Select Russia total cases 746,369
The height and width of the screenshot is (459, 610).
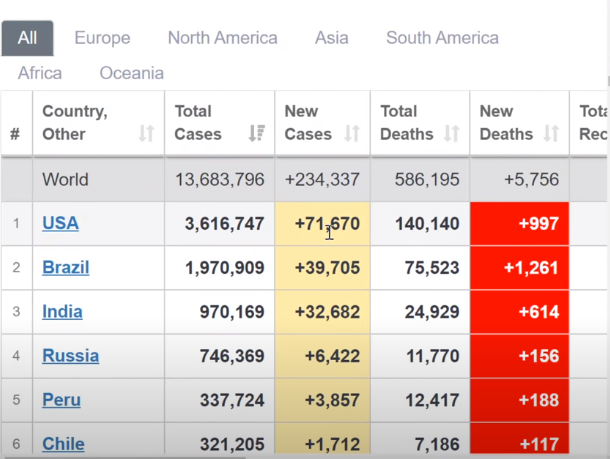click(232, 356)
